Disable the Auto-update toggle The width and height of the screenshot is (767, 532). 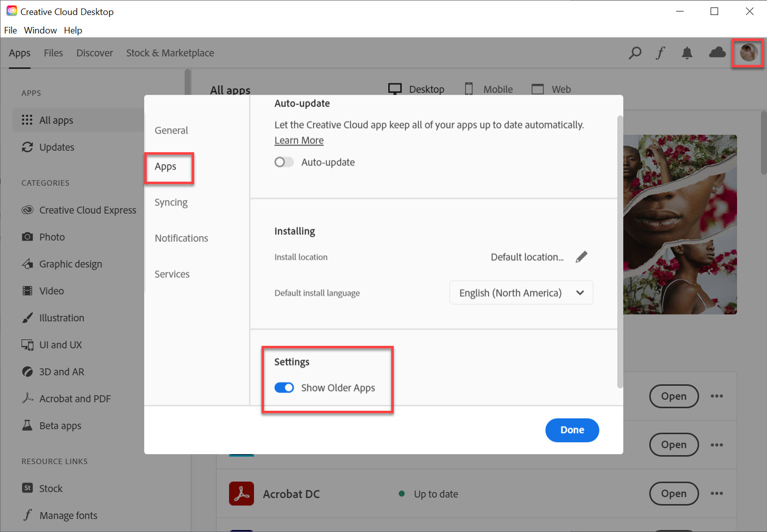pyautogui.click(x=283, y=162)
